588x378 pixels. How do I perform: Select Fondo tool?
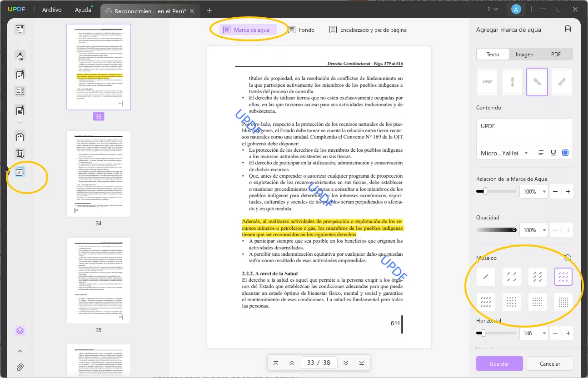pyautogui.click(x=302, y=30)
